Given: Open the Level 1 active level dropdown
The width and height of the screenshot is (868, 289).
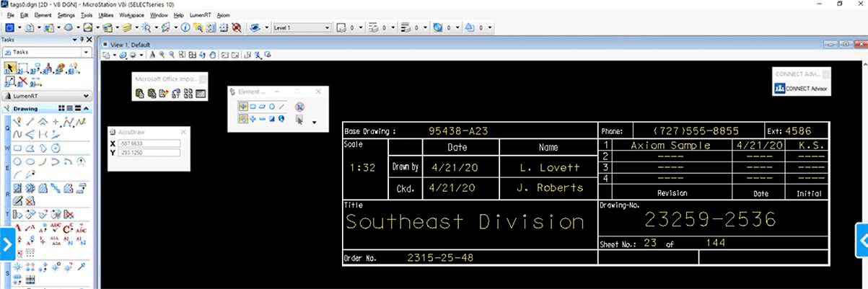Looking at the screenshot, I should point(328,28).
